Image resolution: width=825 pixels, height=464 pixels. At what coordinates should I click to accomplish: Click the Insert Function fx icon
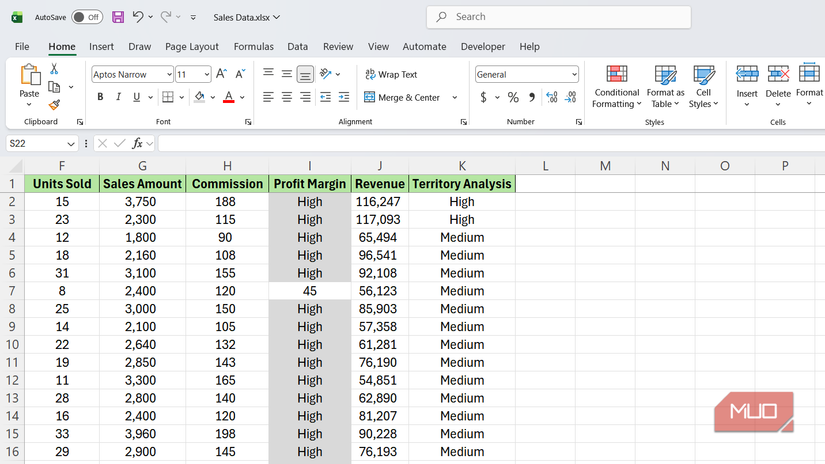pyautogui.click(x=137, y=143)
